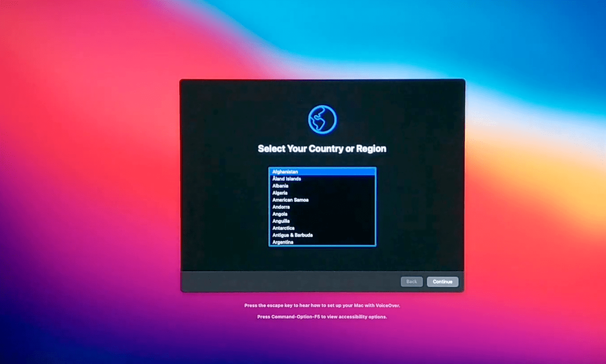The width and height of the screenshot is (606, 364).
Task: Select American Samoa from the list
Action: 291,200
